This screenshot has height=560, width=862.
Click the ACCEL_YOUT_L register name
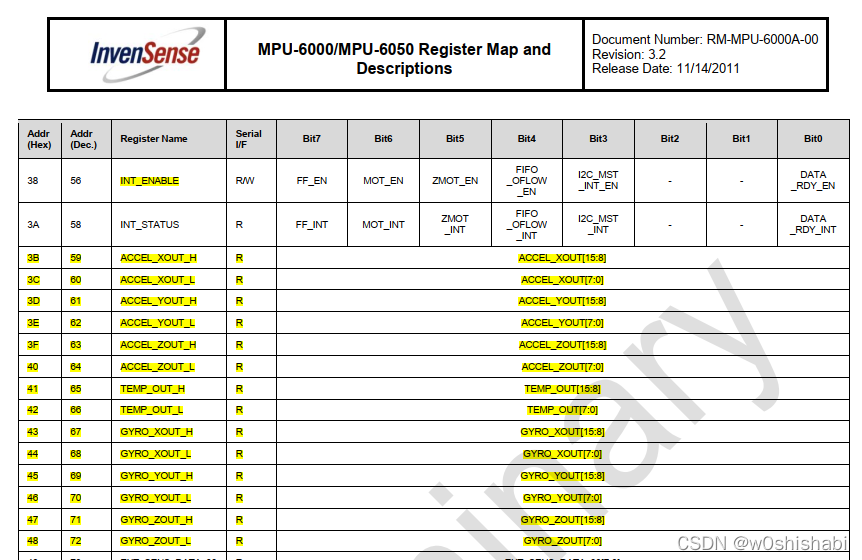pos(157,323)
